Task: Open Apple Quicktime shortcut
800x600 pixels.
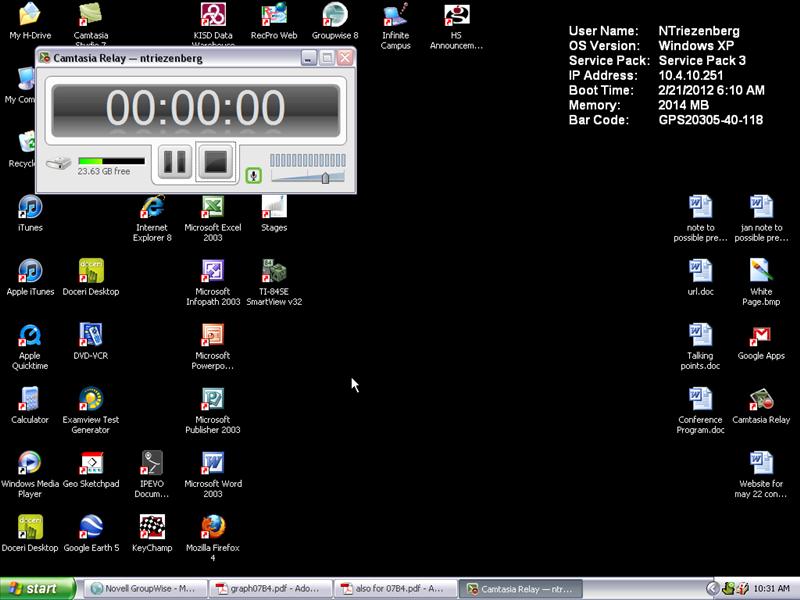Action: [x=30, y=347]
